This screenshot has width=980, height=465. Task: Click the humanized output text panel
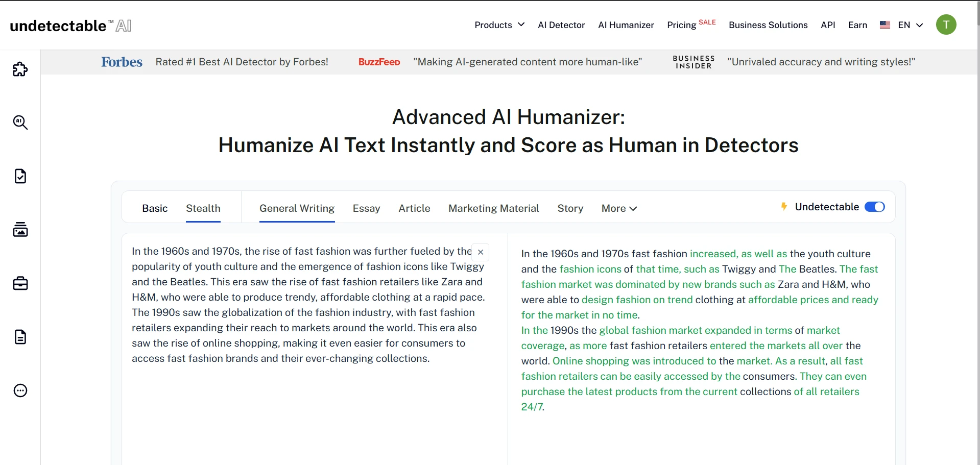701,349
